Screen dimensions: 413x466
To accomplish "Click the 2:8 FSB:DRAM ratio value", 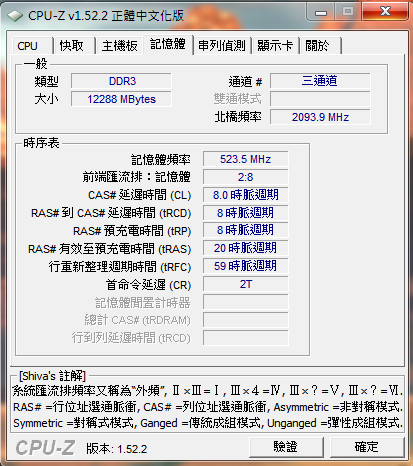I will pyautogui.click(x=246, y=177).
